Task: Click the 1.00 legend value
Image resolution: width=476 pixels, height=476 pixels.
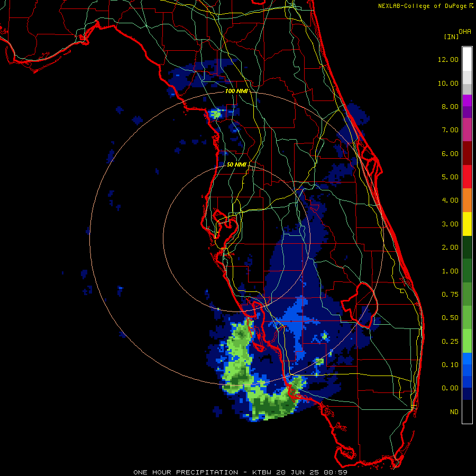Action: click(x=450, y=271)
